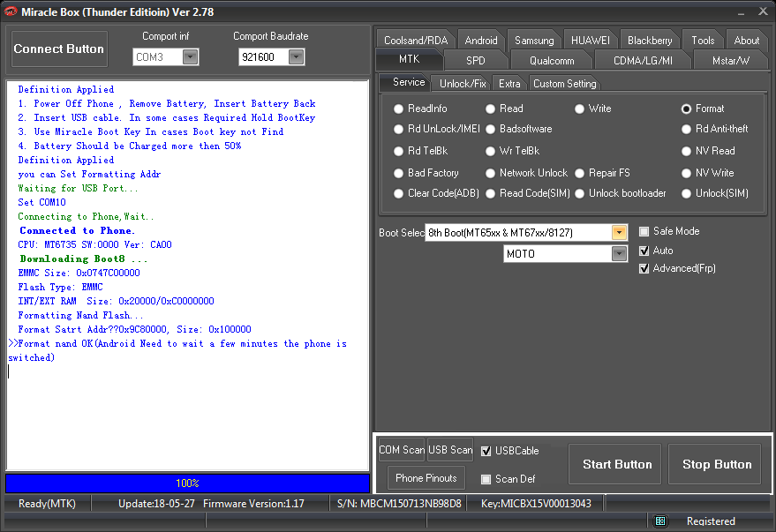The height and width of the screenshot is (532, 776).
Task: Open the About tab
Action: click(746, 40)
